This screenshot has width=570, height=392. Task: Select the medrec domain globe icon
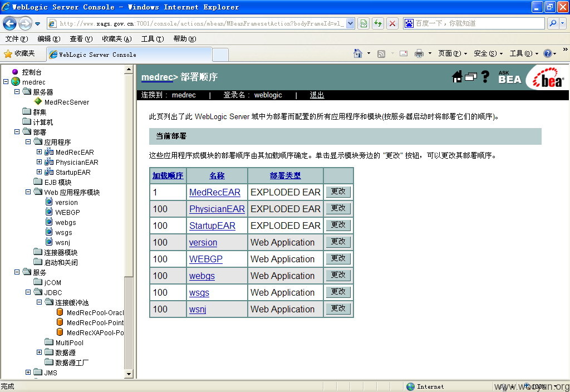tap(16, 82)
